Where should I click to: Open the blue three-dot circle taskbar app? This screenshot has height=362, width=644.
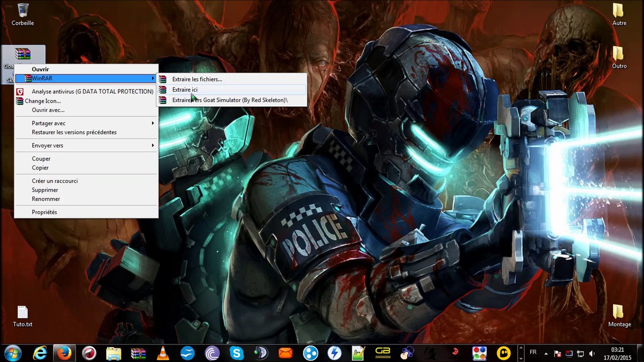tap(310, 353)
